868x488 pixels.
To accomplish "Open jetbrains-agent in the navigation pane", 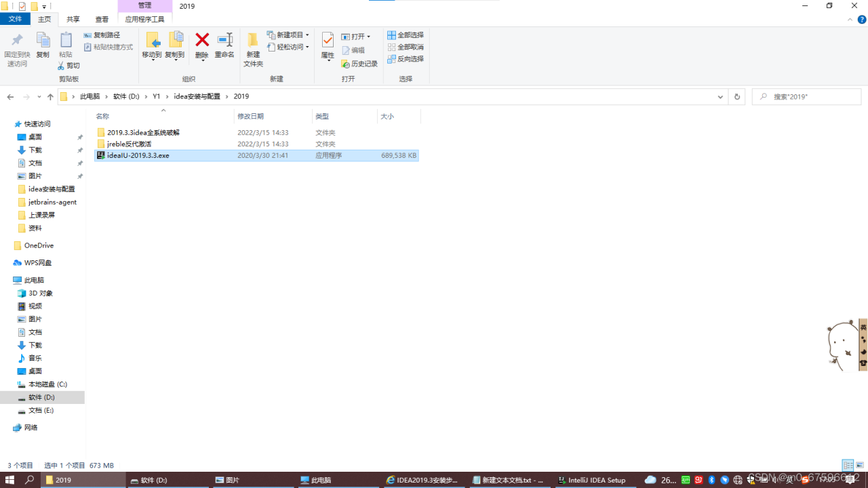I will [52, 202].
